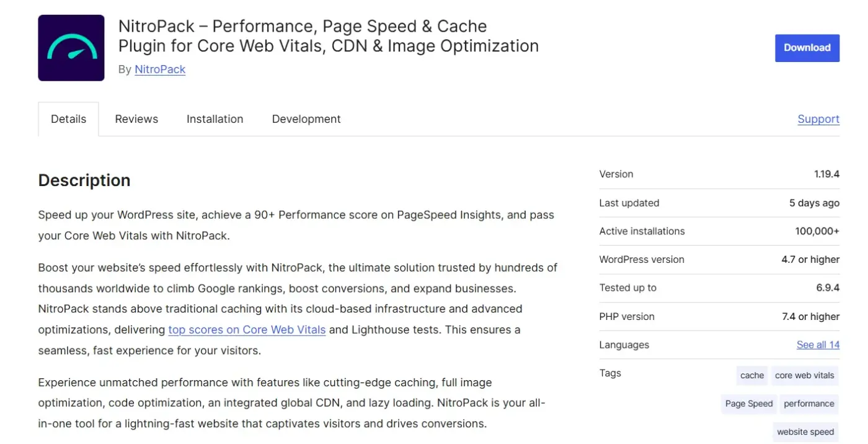Click the paragraph starting 'Experience unmatched performance'
Viewport: 868px width, 444px height.
click(291, 403)
